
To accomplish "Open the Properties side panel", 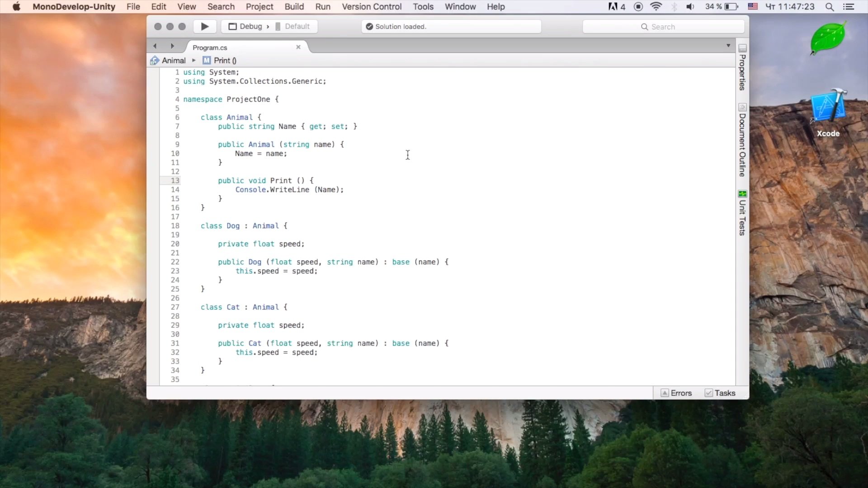I will (742, 68).
